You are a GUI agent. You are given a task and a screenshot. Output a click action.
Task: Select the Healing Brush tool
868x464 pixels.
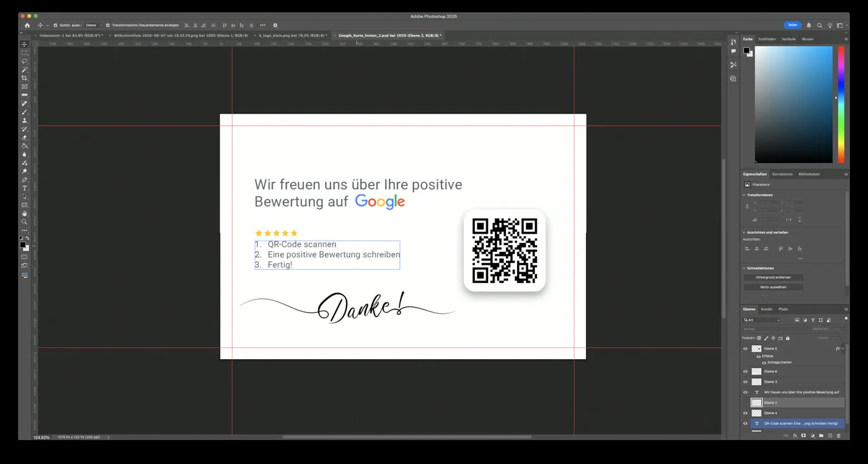[x=25, y=104]
